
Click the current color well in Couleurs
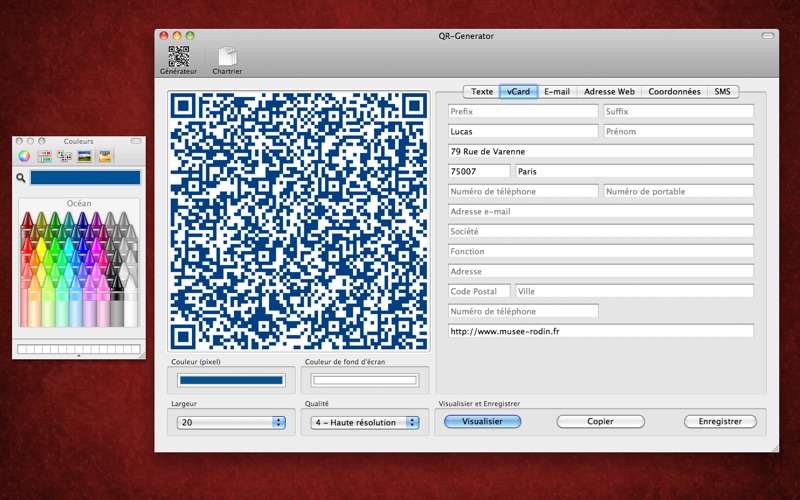pos(85,178)
